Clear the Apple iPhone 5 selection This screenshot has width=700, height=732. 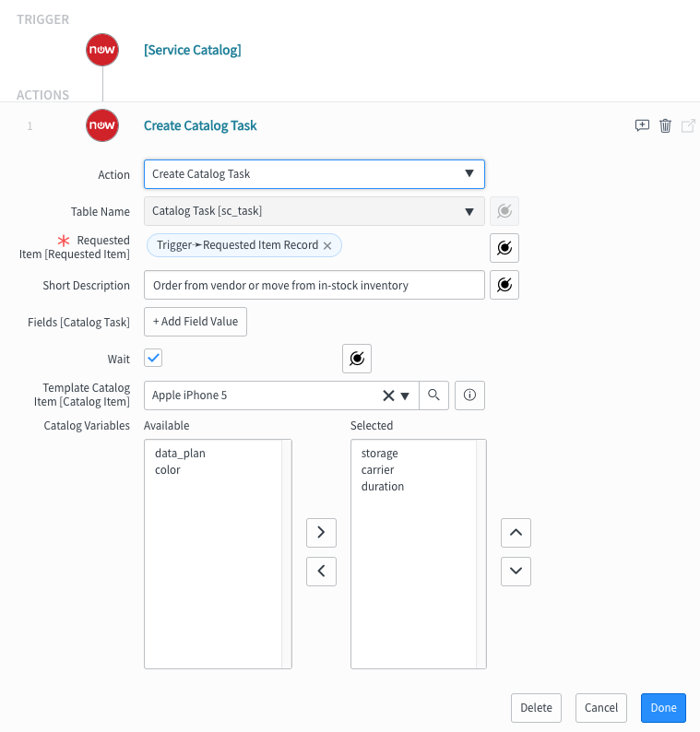click(388, 396)
